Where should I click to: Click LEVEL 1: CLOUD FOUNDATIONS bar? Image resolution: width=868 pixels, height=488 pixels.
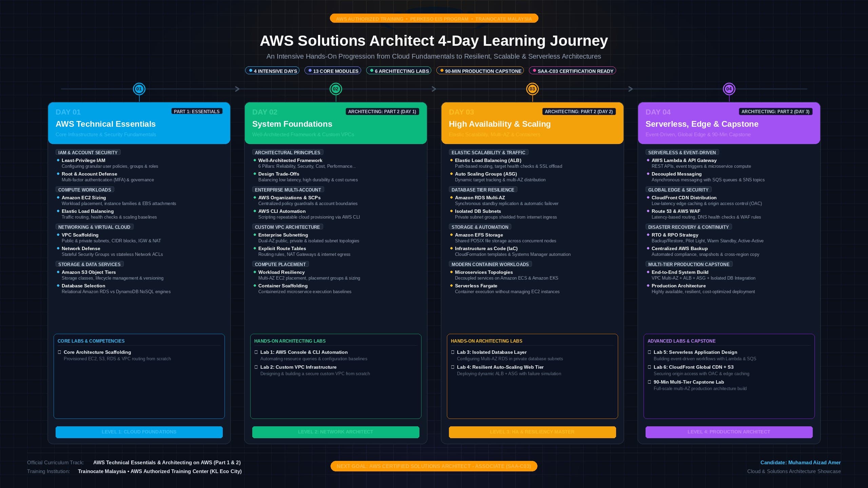click(139, 432)
